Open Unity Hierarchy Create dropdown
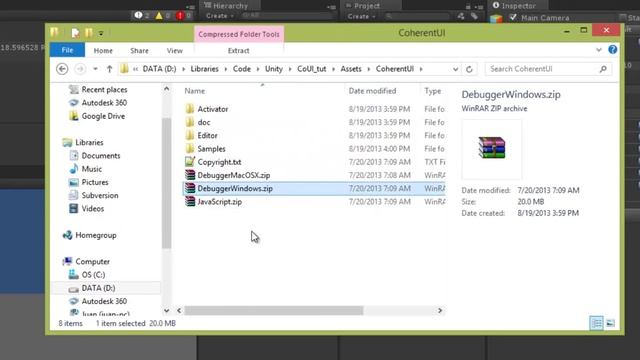 pyautogui.click(x=220, y=16)
